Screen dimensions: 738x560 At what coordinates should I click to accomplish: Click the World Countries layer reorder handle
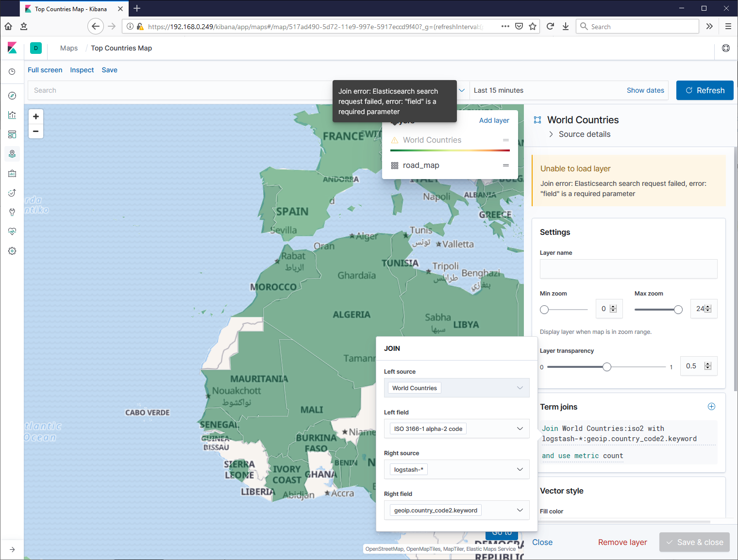[x=506, y=140]
